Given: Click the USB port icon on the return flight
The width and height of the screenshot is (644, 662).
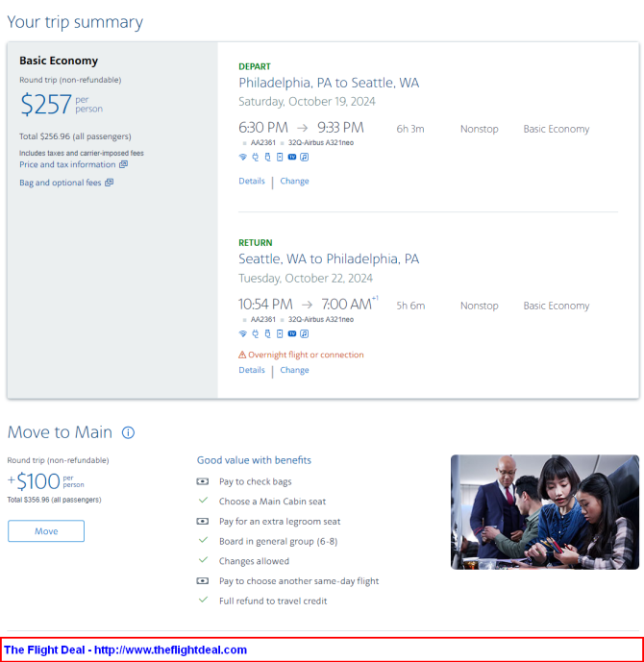Looking at the screenshot, I should [x=267, y=333].
